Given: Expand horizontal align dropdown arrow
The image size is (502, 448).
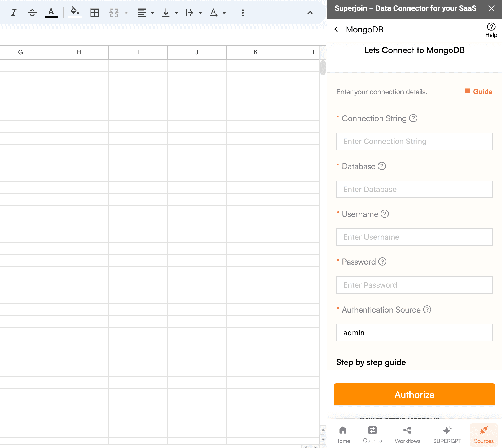Looking at the screenshot, I should (x=153, y=12).
